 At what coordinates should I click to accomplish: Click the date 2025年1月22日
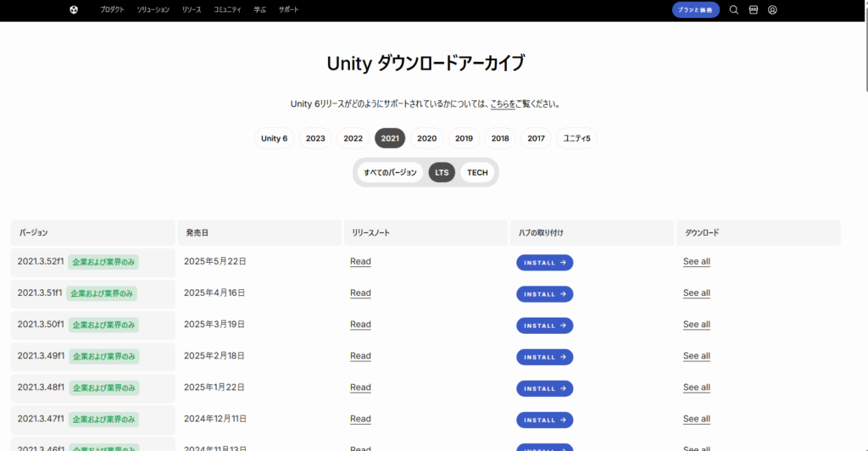(x=214, y=387)
